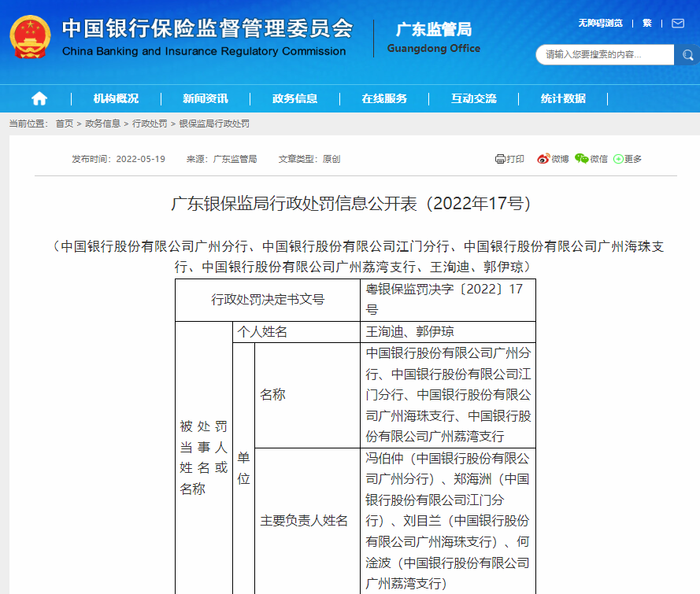700x594 pixels.
Task: Click the search input field
Action: pos(605,55)
